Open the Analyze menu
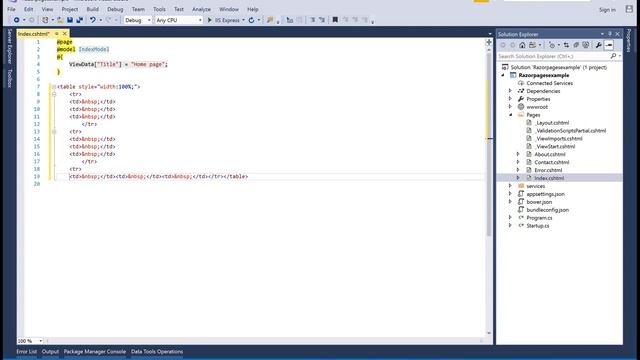Image resolution: width=640 pixels, height=360 pixels. point(201,9)
